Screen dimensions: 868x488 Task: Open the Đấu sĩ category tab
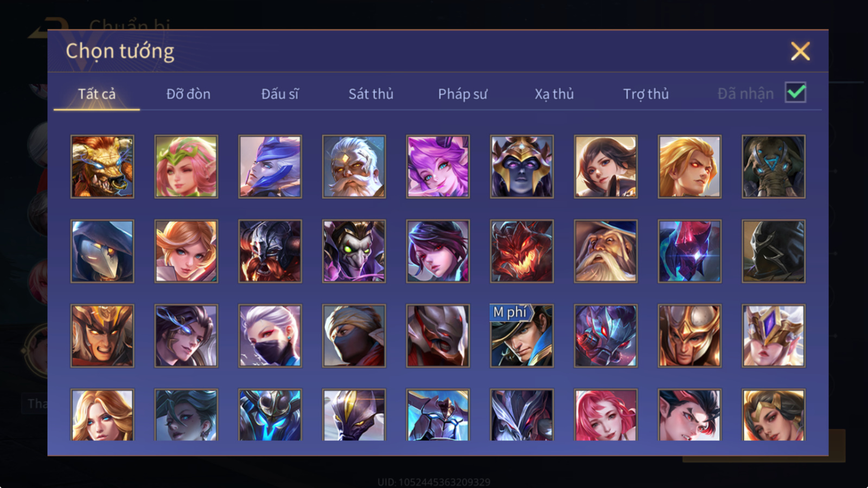(x=280, y=94)
